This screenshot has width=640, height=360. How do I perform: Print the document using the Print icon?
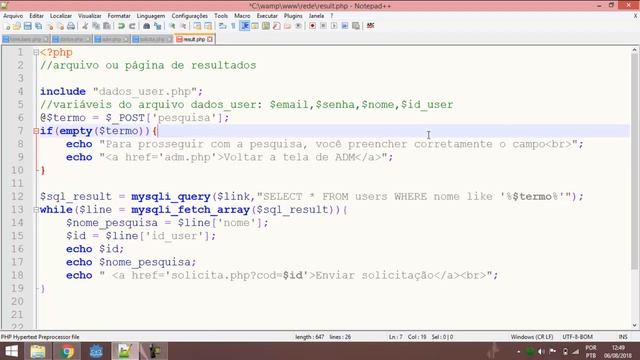pyautogui.click(x=71, y=26)
